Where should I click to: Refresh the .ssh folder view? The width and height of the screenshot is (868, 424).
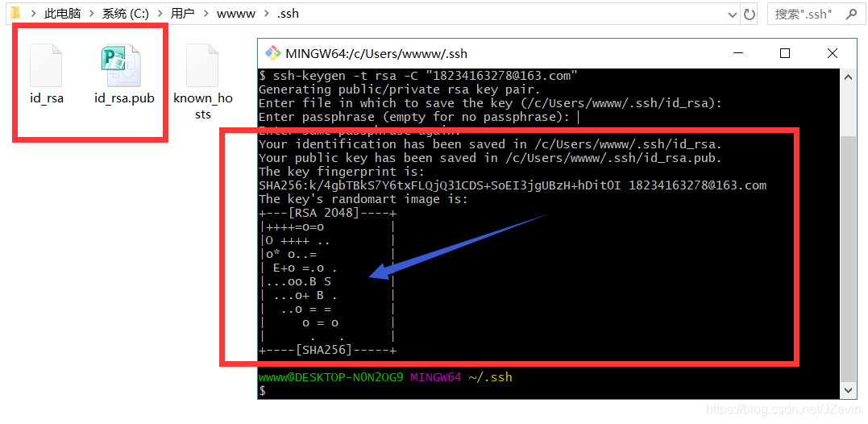coord(749,14)
